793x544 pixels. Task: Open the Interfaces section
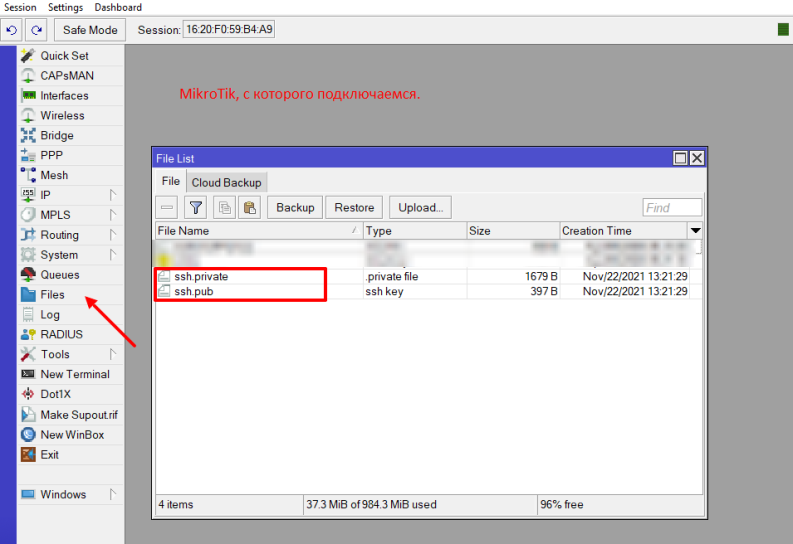(x=71, y=96)
